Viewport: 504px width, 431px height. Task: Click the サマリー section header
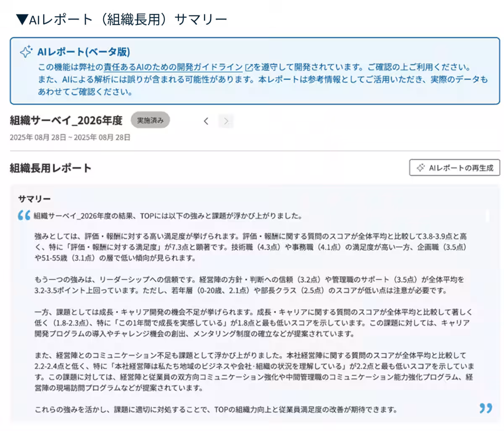(35, 198)
